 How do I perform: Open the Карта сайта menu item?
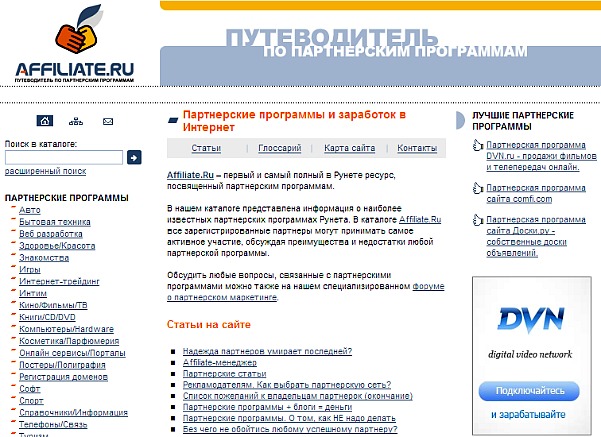[350, 148]
